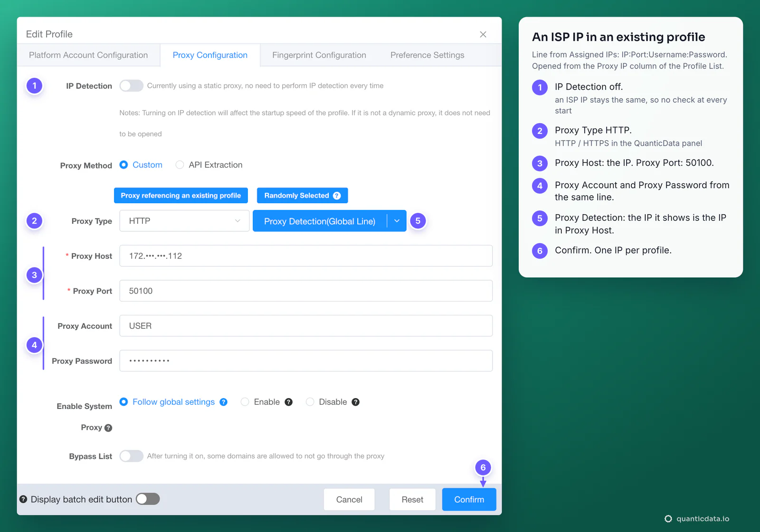Screen dimensions: 760x532
Task: Select API Extraction proxy method
Action: point(180,165)
